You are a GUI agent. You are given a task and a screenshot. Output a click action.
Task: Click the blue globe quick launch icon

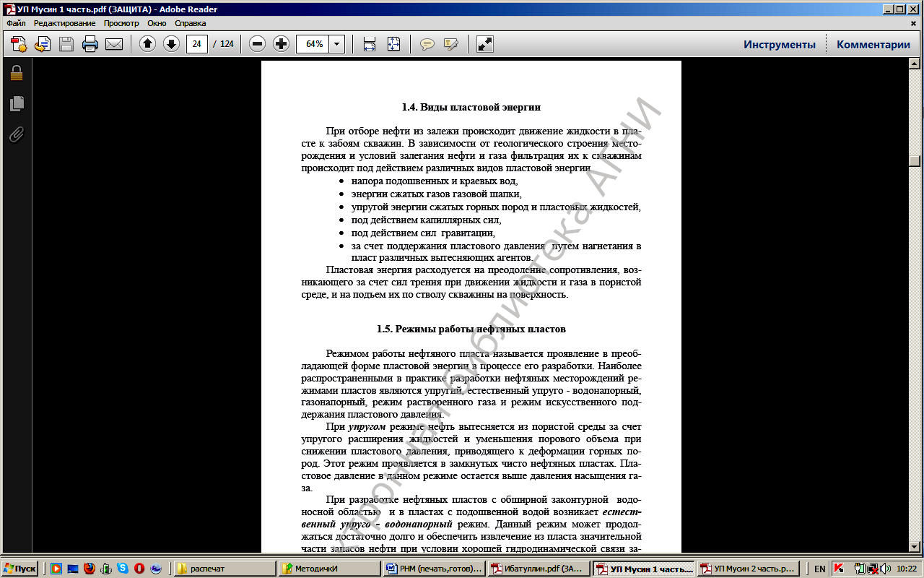pos(156,569)
